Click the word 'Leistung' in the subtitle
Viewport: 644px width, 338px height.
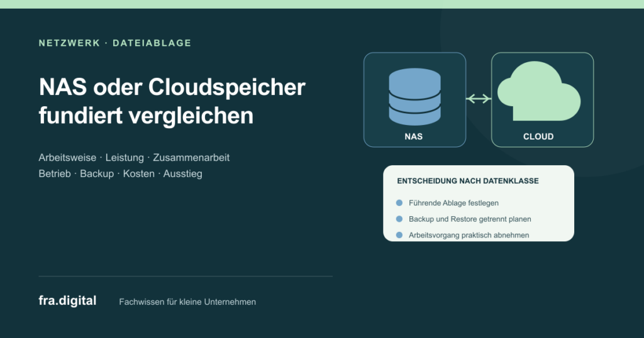coord(125,158)
